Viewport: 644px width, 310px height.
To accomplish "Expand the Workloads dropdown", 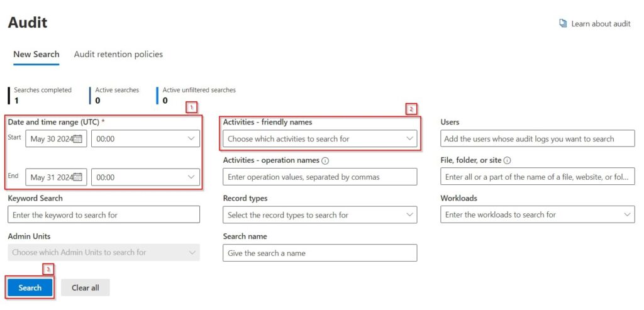I will pos(537,215).
